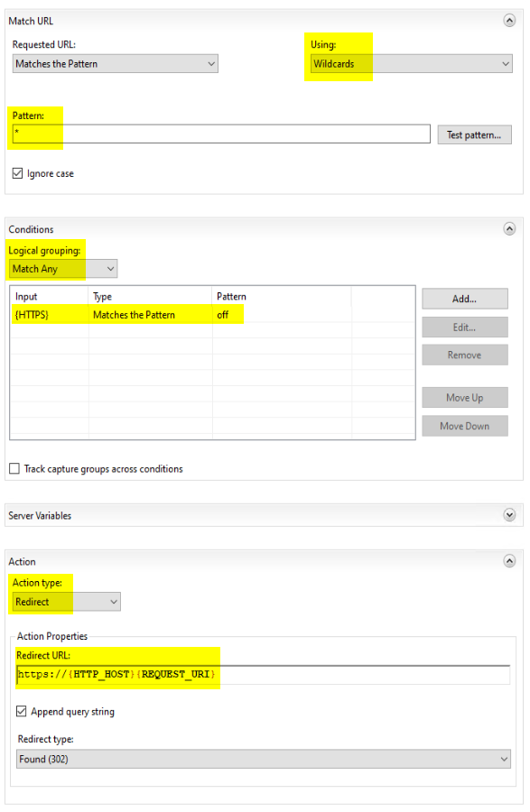Expand the Server Variables section
530x812 pixels.
[509, 515]
